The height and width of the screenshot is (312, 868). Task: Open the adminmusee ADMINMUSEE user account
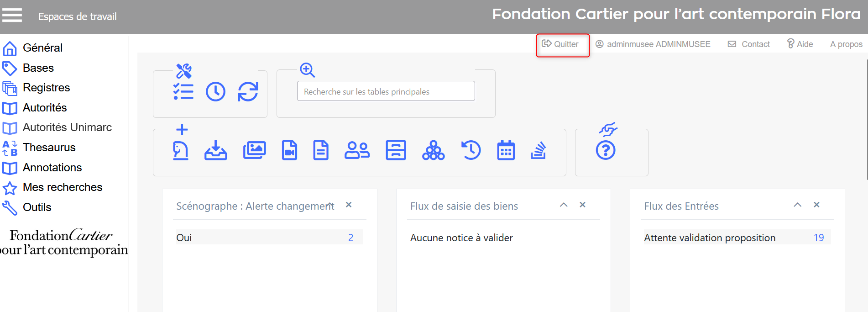click(653, 44)
